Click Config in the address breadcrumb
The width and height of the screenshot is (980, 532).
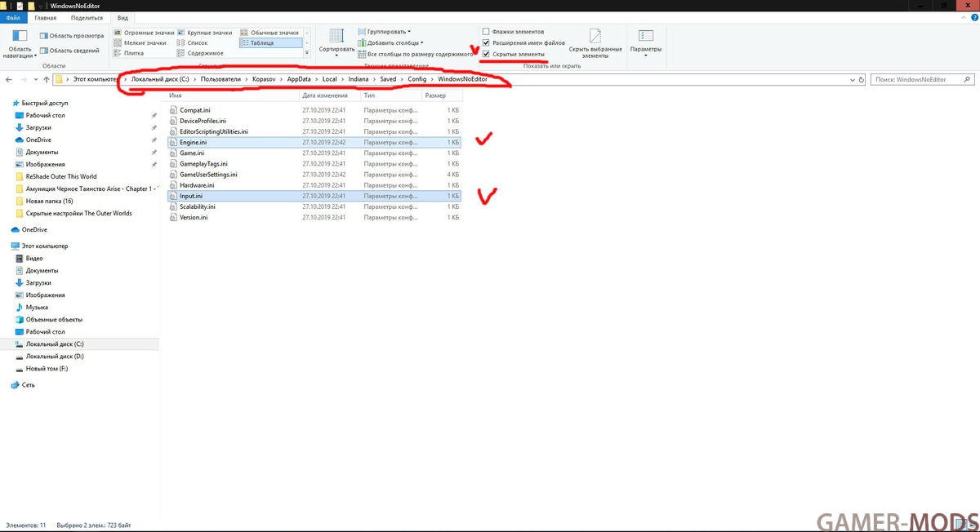[417, 79]
